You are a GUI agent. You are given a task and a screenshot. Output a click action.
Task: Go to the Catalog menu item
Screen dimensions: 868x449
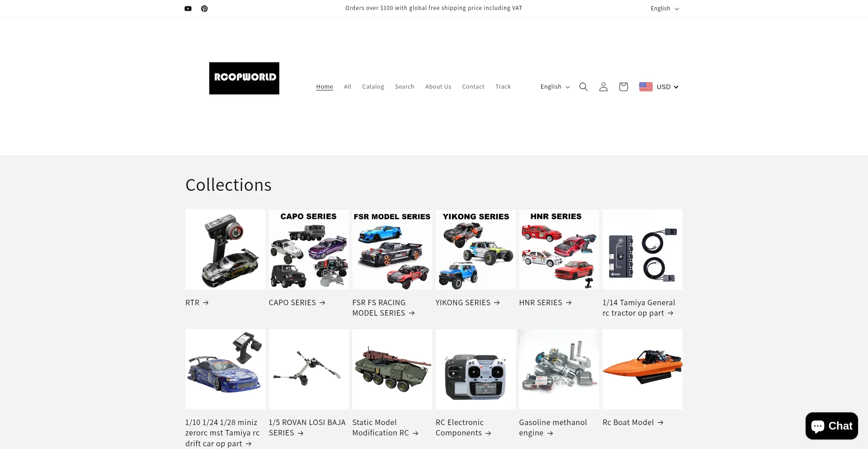tap(373, 87)
